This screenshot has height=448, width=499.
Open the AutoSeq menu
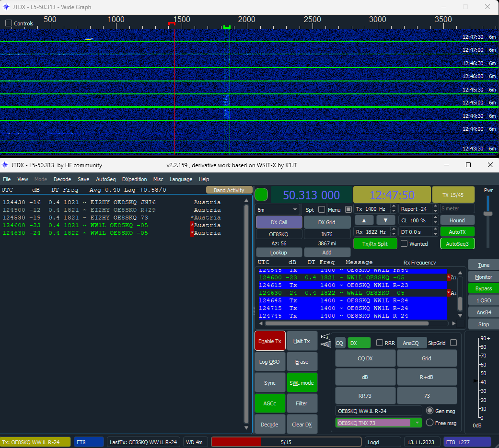[x=106, y=179]
